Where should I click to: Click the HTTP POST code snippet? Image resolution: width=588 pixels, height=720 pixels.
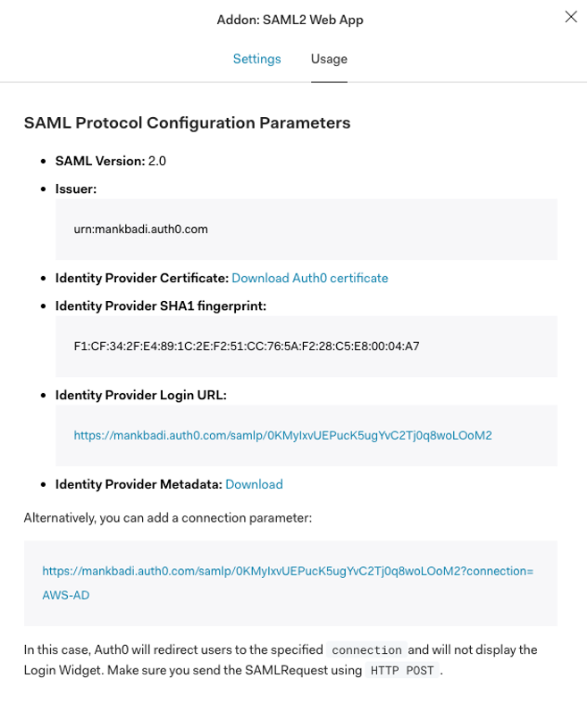point(397,670)
